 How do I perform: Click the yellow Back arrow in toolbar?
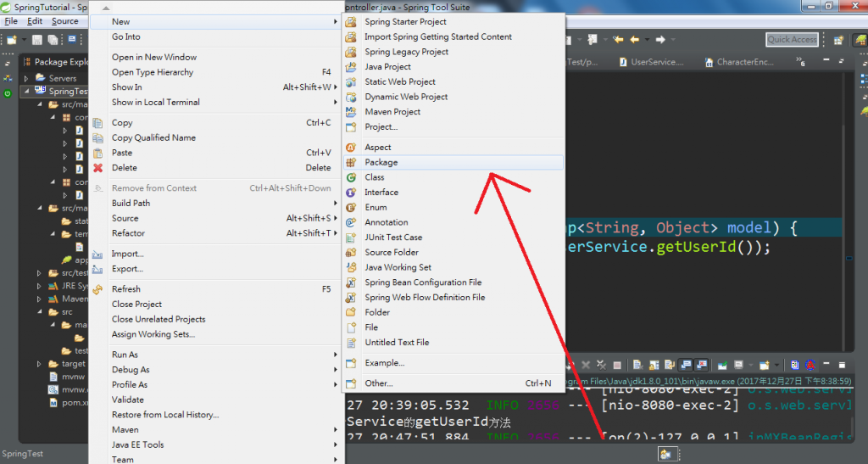pyautogui.click(x=634, y=39)
